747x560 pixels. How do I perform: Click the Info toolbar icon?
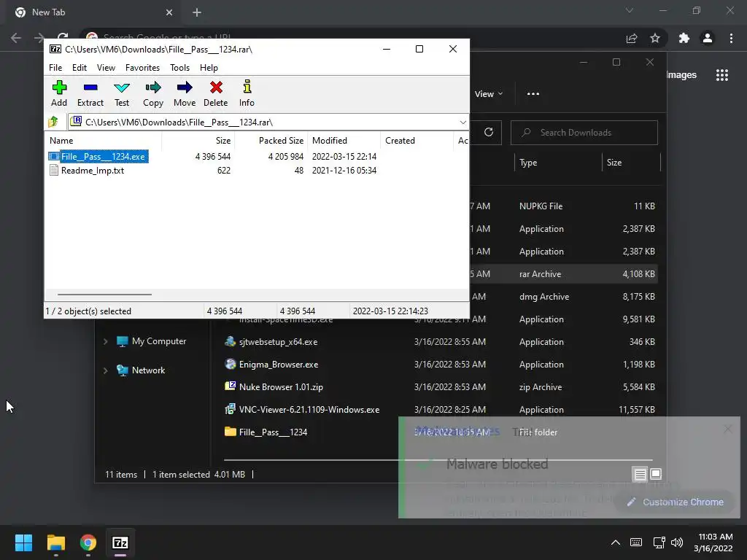coord(247,93)
